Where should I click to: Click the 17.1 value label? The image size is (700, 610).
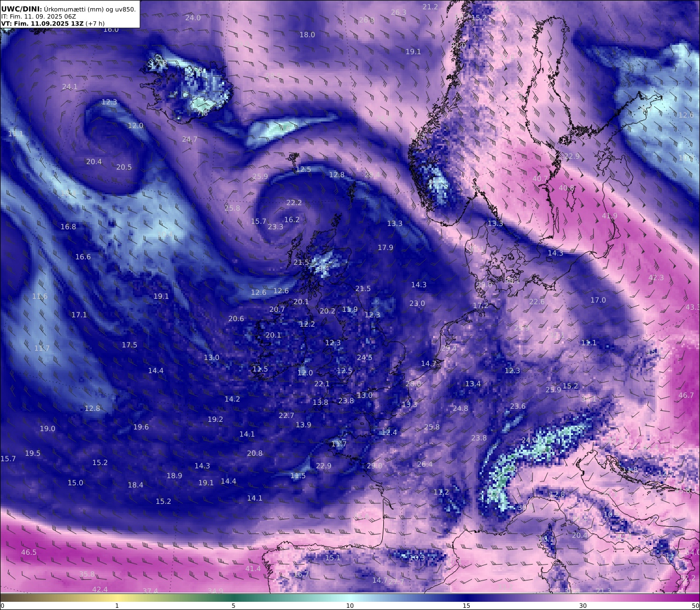point(79,315)
